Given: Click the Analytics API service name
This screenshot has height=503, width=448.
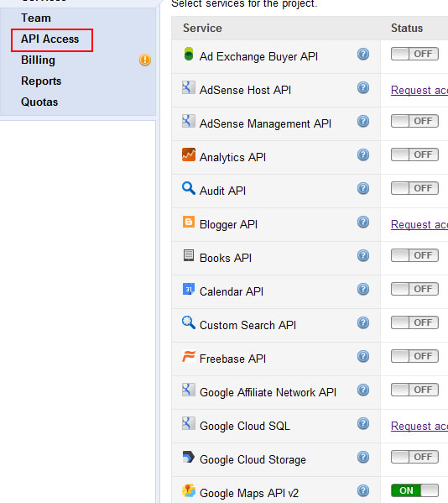Looking at the screenshot, I should pos(232,158).
